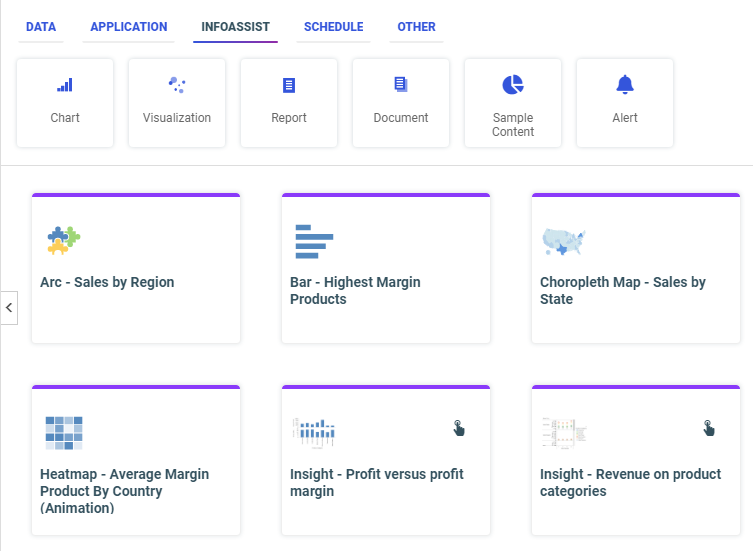Click the US map thumbnail

coord(563,240)
